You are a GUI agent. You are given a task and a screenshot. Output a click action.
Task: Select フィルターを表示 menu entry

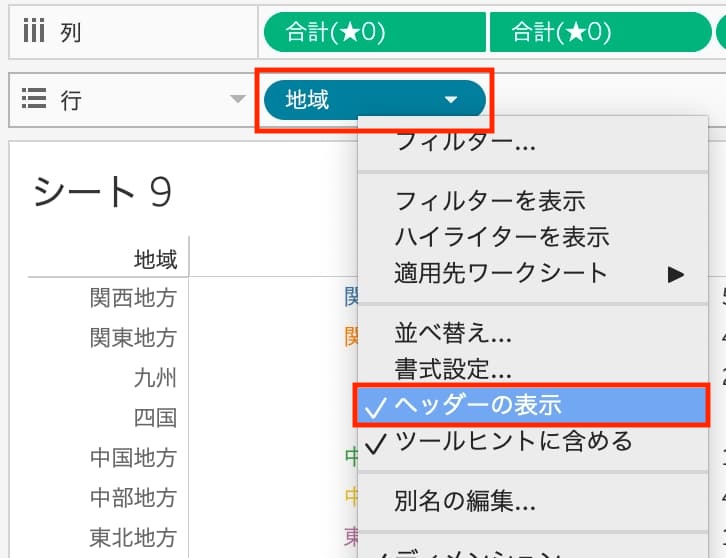coord(489,201)
